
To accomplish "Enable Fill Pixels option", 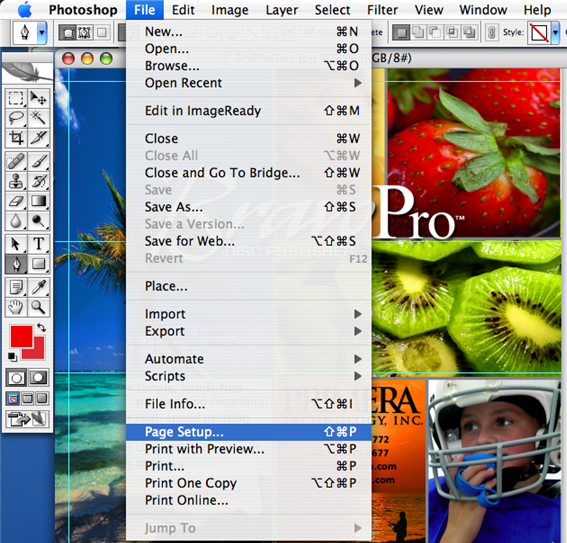I will point(102,33).
